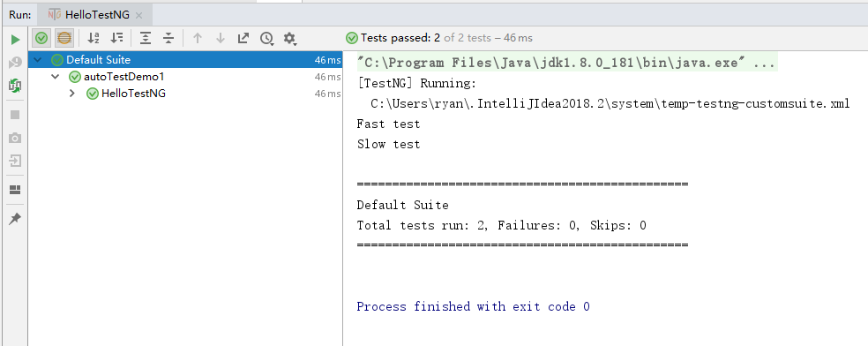Open the test runner settings gear

pyautogui.click(x=289, y=38)
